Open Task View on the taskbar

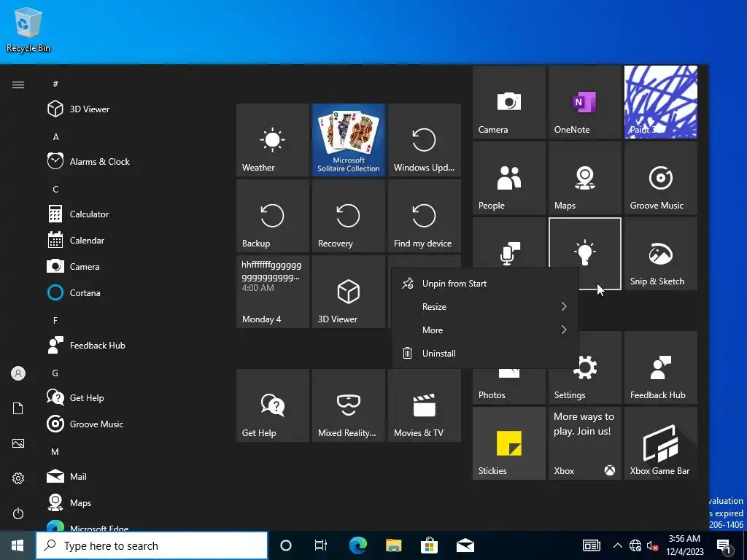click(x=321, y=545)
